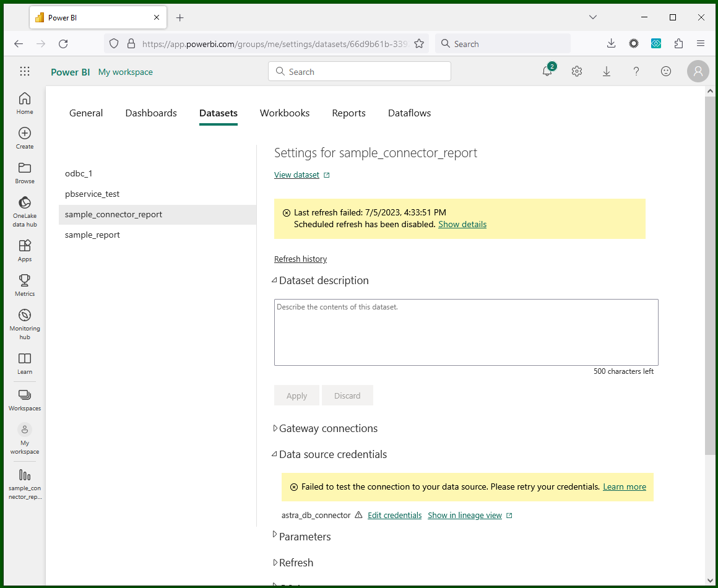Bookmark this page with star icon
The image size is (718, 588).
[419, 44]
